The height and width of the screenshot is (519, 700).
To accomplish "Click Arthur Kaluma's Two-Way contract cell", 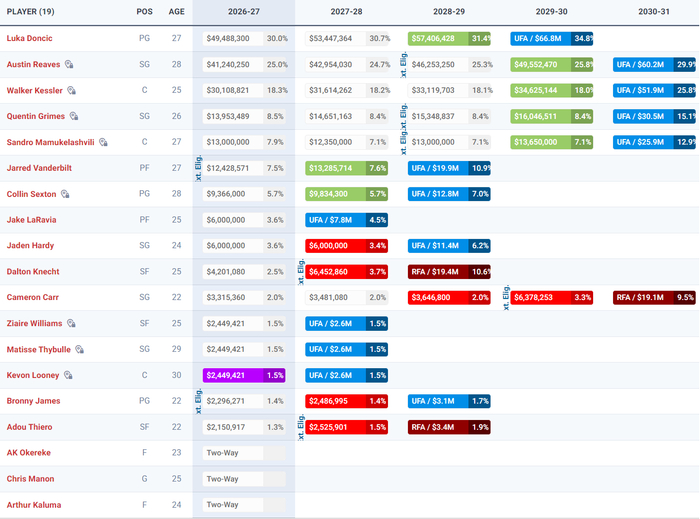I will pos(244,505).
